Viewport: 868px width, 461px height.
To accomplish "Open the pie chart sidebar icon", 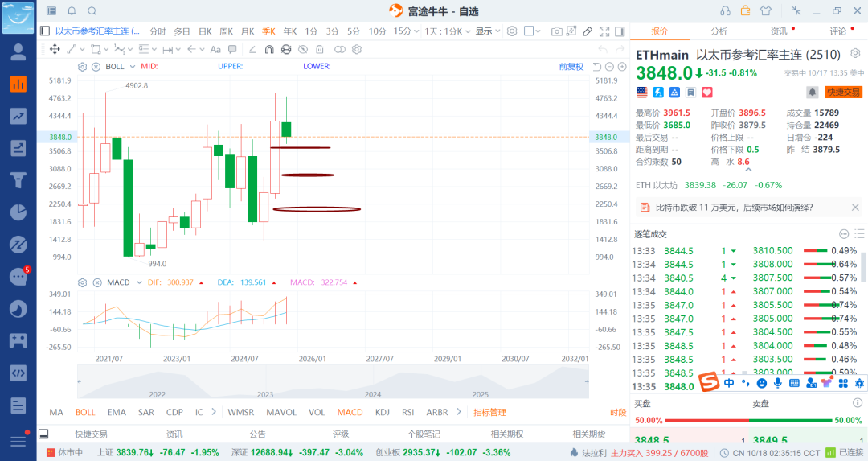I will pyautogui.click(x=18, y=212).
